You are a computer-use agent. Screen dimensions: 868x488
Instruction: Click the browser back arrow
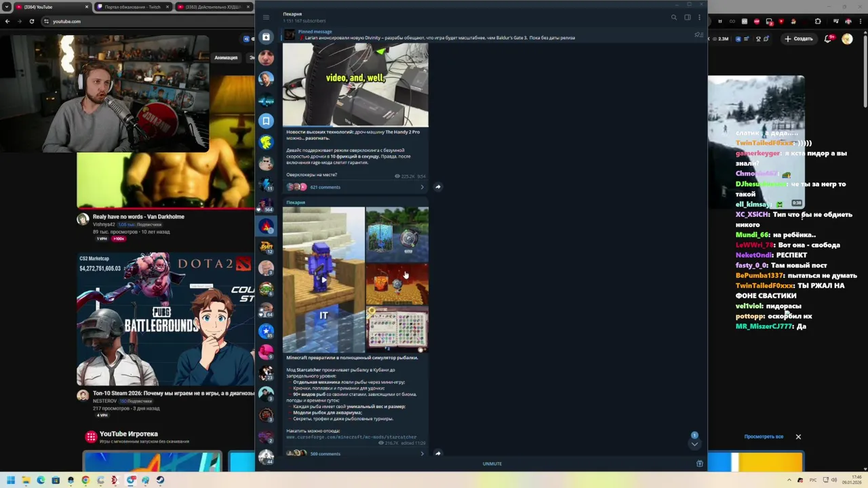(7, 21)
